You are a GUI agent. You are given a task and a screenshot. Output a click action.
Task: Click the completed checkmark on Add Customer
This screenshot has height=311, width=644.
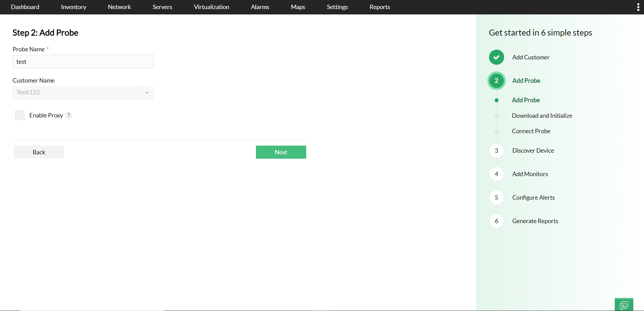click(496, 57)
